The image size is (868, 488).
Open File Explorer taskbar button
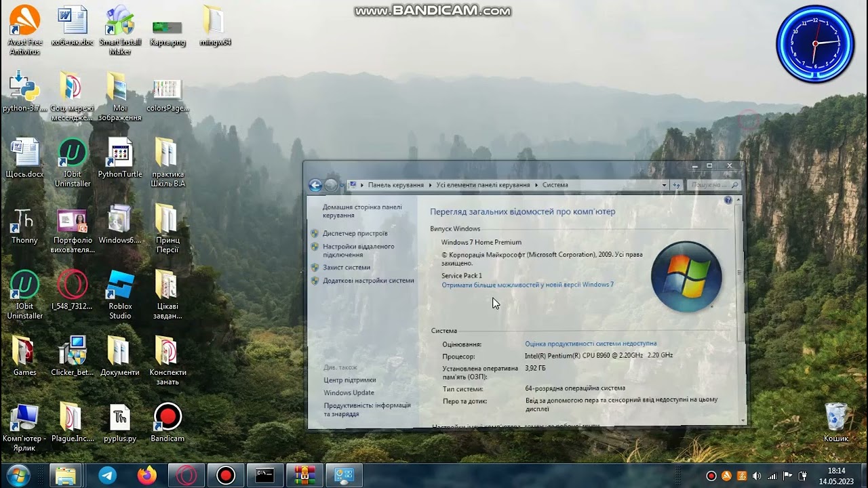(66, 475)
